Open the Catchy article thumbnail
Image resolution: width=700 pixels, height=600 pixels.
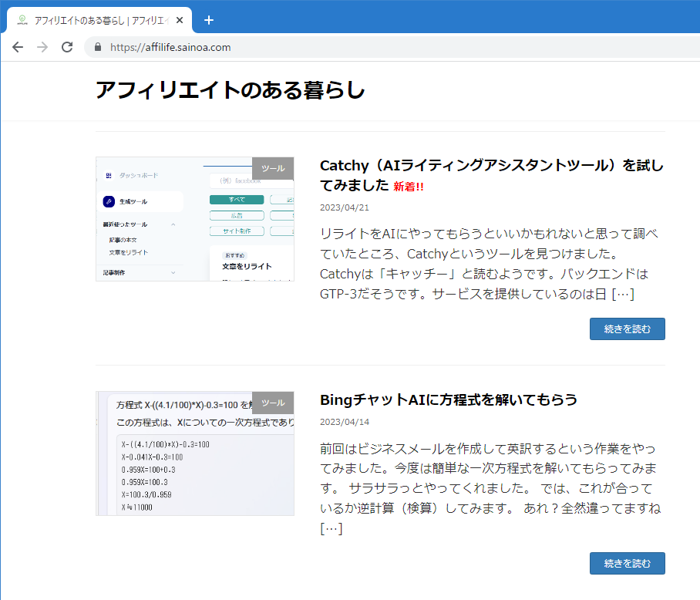195,219
